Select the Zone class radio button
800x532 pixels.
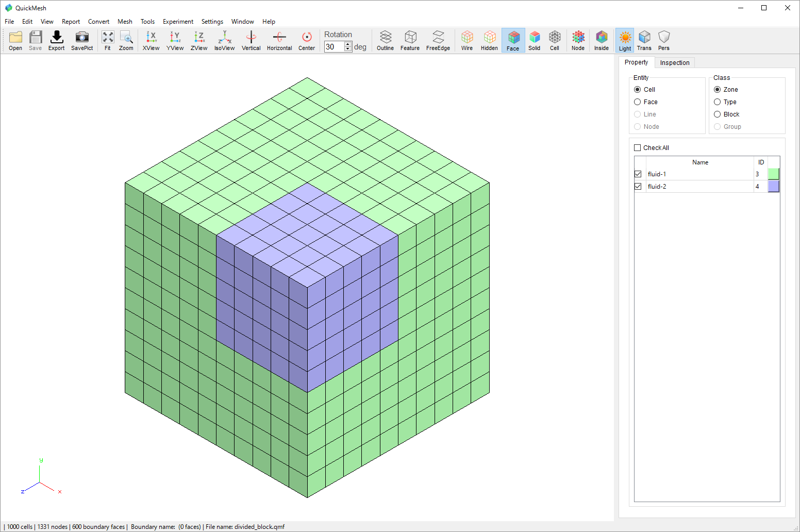pos(718,90)
